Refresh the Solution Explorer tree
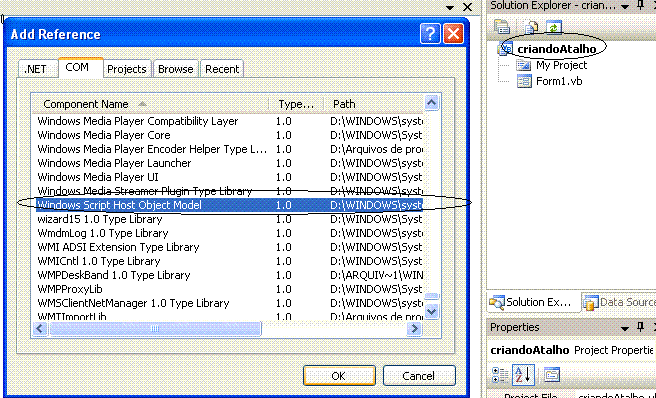The height and width of the screenshot is (398, 656). 553,28
